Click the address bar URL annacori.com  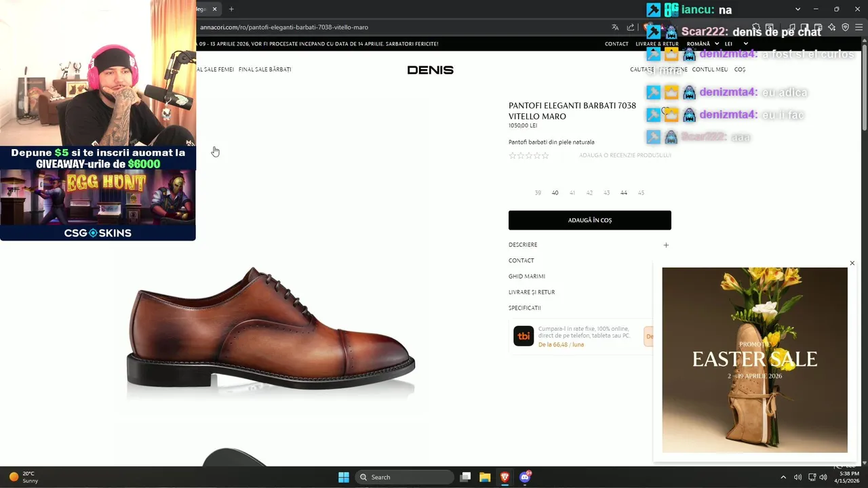284,27
